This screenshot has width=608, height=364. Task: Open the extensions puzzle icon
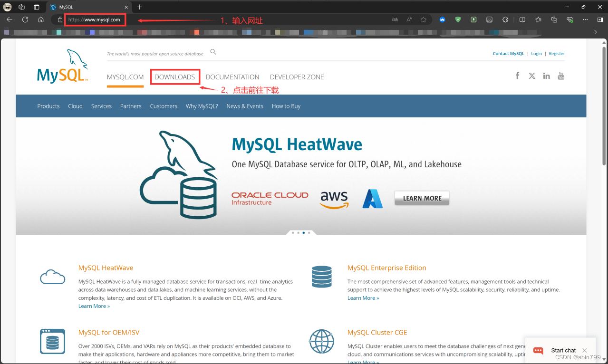pos(505,19)
